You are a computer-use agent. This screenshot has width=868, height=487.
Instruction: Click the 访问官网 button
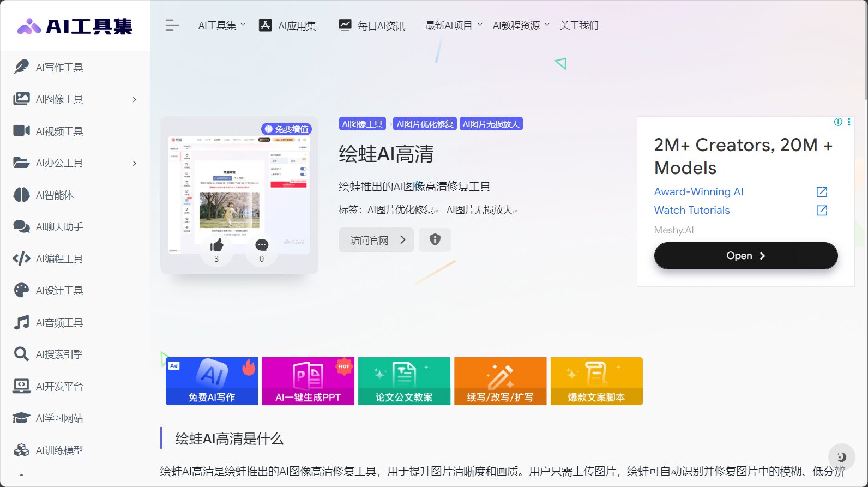376,240
